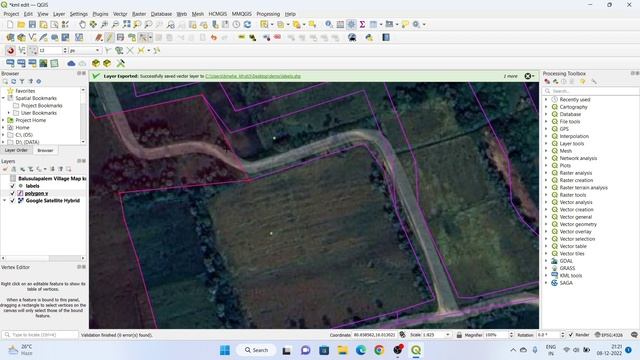Toggle the Processing Toolbox gear icon

point(351,24)
